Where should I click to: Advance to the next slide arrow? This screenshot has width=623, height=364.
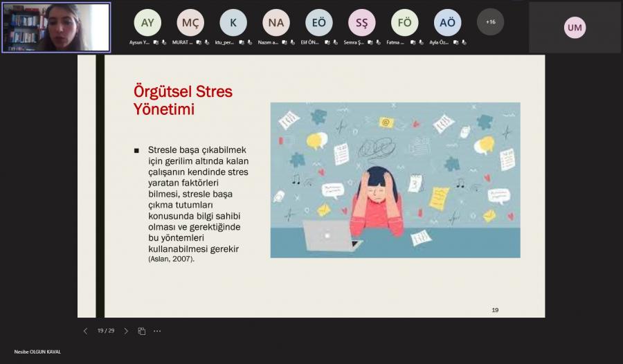tap(126, 331)
